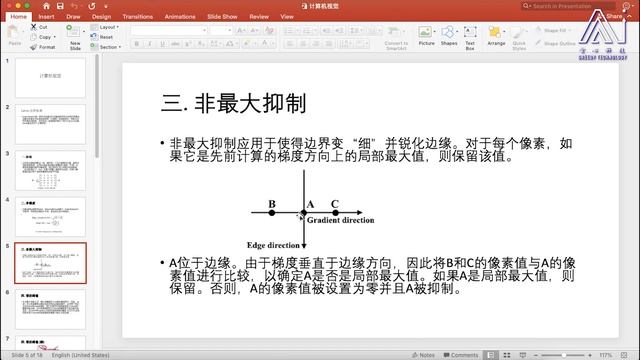Start Slide Show from the status bar
This screenshot has width=640, height=360.
(522, 355)
